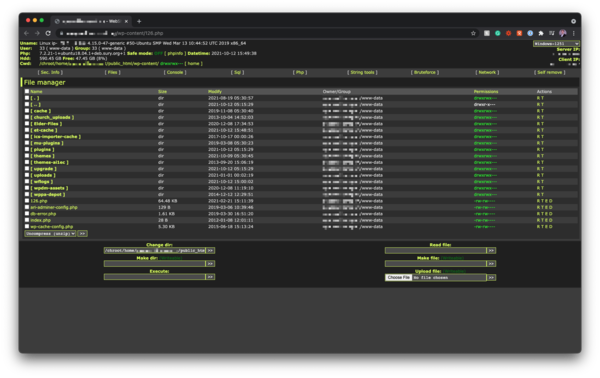600x378 pixels.
Task: Close the current browser tab
Action: coord(126,21)
